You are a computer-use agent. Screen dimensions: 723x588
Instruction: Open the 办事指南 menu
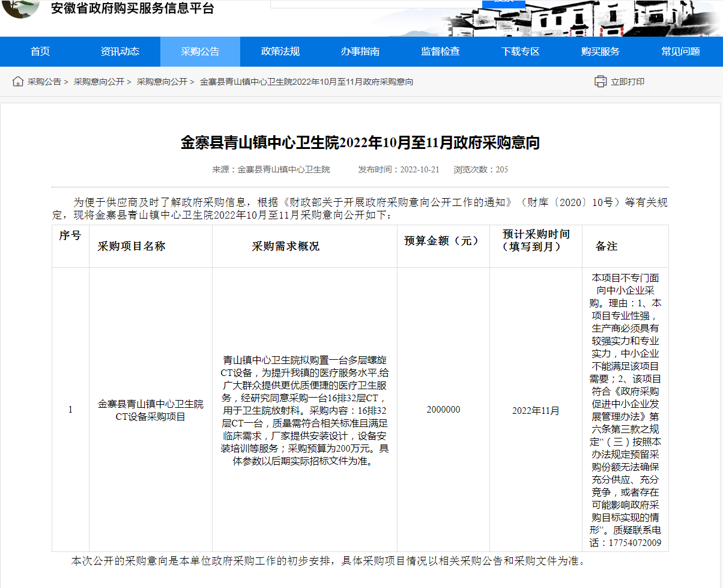pyautogui.click(x=360, y=52)
